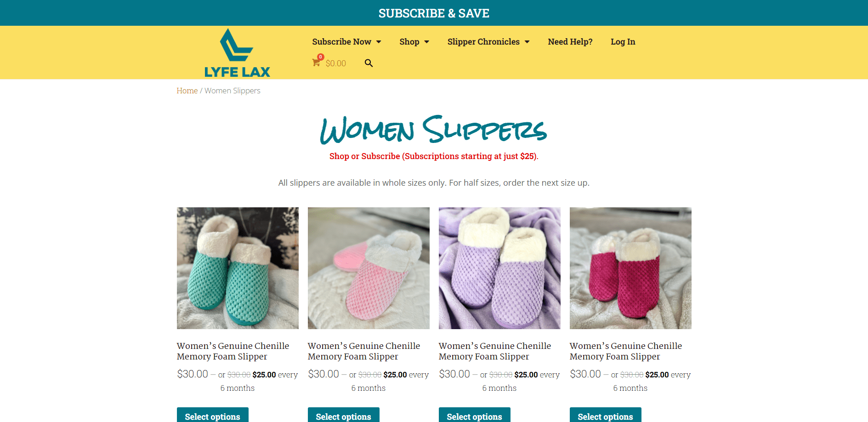Select options for the pink slipper
This screenshot has height=422, width=868.
tap(344, 416)
